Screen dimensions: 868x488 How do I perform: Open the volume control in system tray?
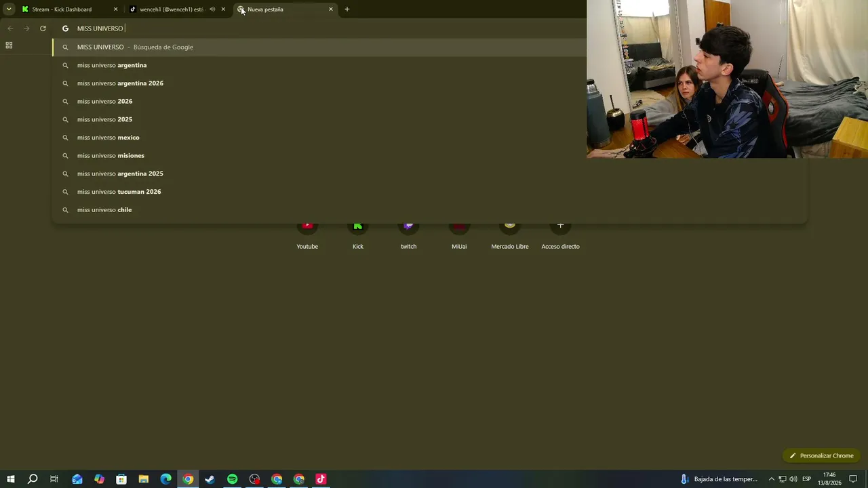(793, 479)
